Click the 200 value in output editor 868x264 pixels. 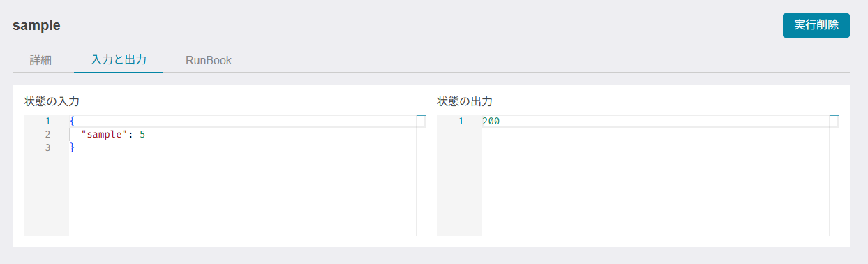[491, 122]
